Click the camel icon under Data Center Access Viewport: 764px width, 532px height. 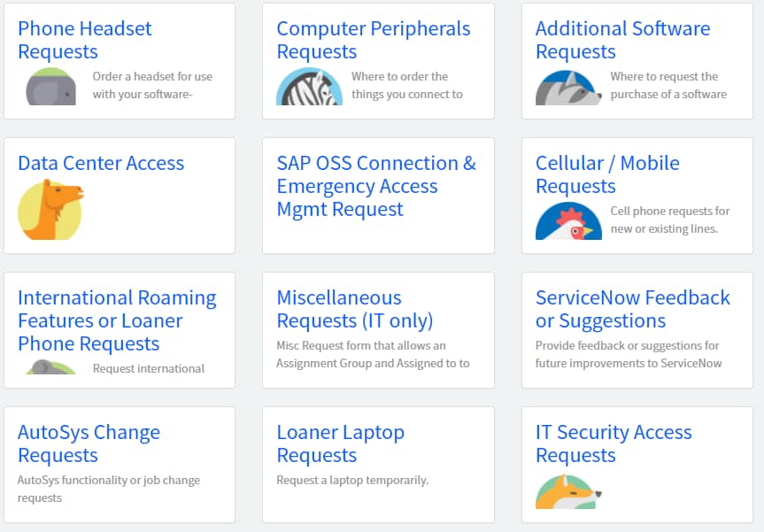point(50,210)
